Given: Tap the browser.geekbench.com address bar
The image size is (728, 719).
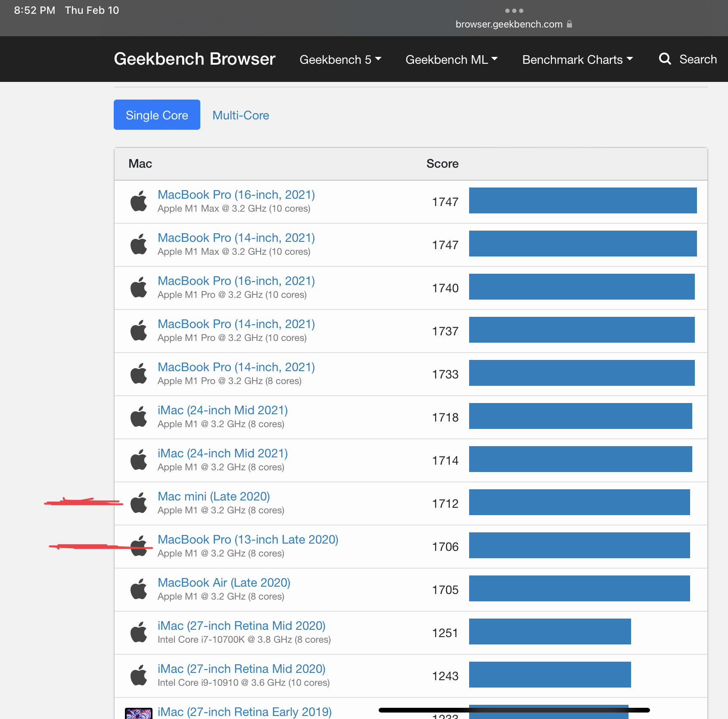Looking at the screenshot, I should point(514,24).
